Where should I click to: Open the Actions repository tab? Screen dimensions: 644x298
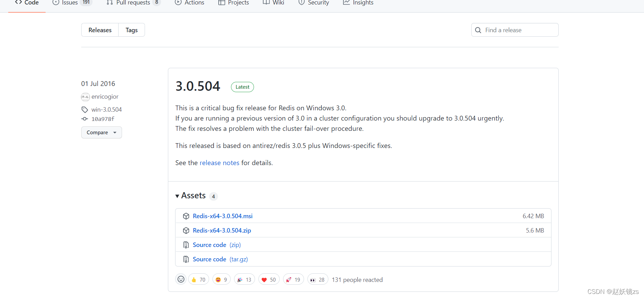click(190, 3)
